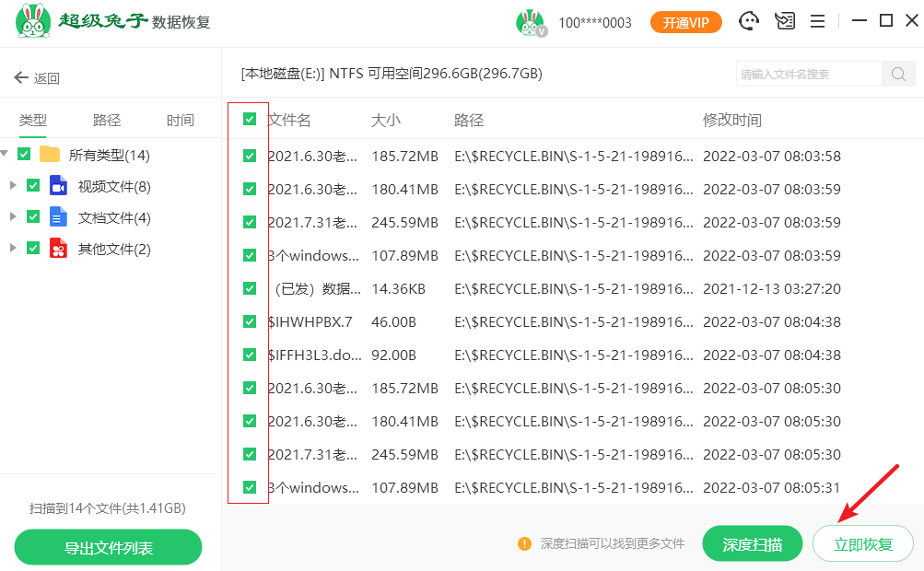Click the blue document file type icon

click(59, 217)
